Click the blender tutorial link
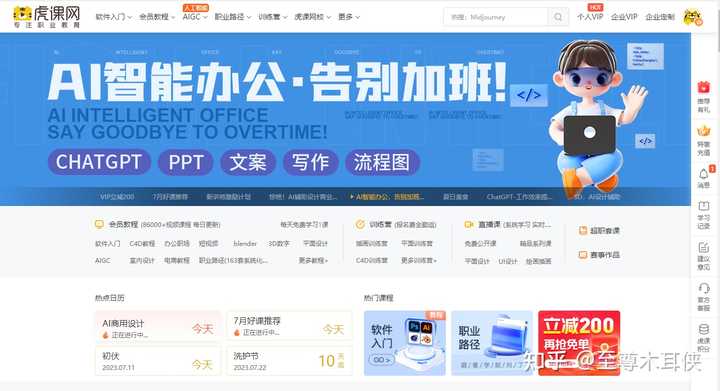Image resolution: width=720 pixels, height=391 pixels. tap(245, 244)
